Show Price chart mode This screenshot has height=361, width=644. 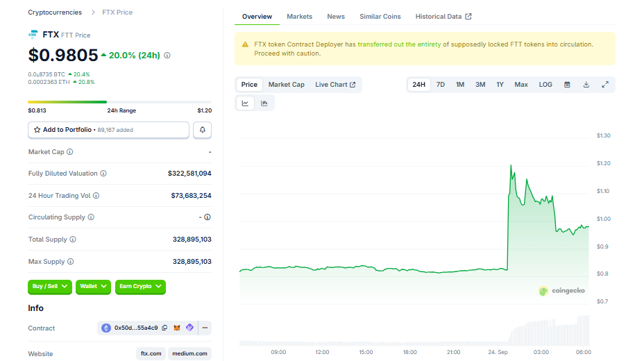pos(249,85)
